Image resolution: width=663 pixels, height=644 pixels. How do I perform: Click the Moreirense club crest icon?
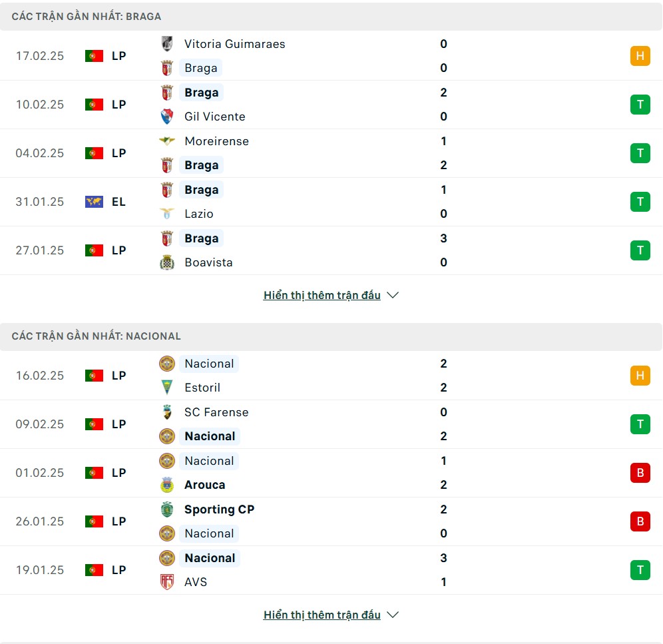(167, 141)
